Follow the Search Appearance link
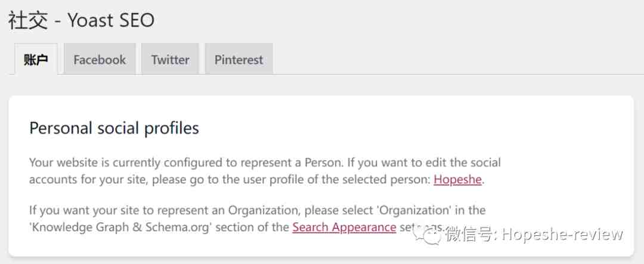The width and height of the screenshot is (644, 264). pyautogui.click(x=344, y=227)
